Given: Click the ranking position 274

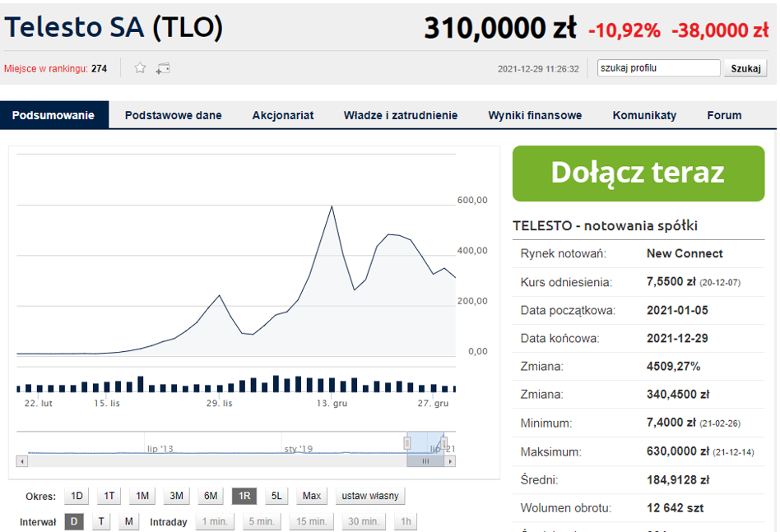Looking at the screenshot, I should coord(99,68).
